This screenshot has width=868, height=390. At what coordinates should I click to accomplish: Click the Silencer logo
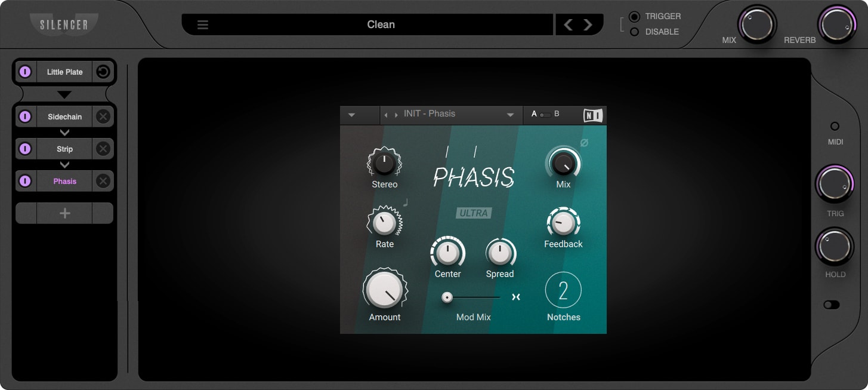(x=64, y=24)
